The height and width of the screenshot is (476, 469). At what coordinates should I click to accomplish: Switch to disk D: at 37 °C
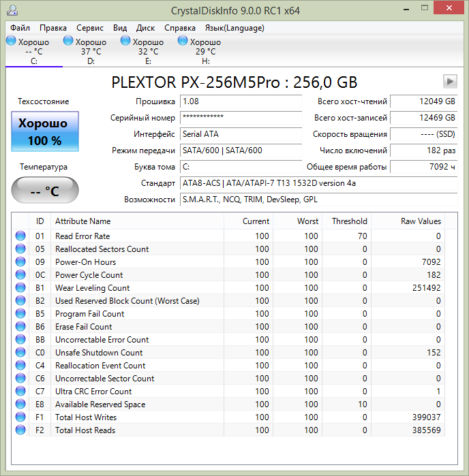tap(91, 50)
